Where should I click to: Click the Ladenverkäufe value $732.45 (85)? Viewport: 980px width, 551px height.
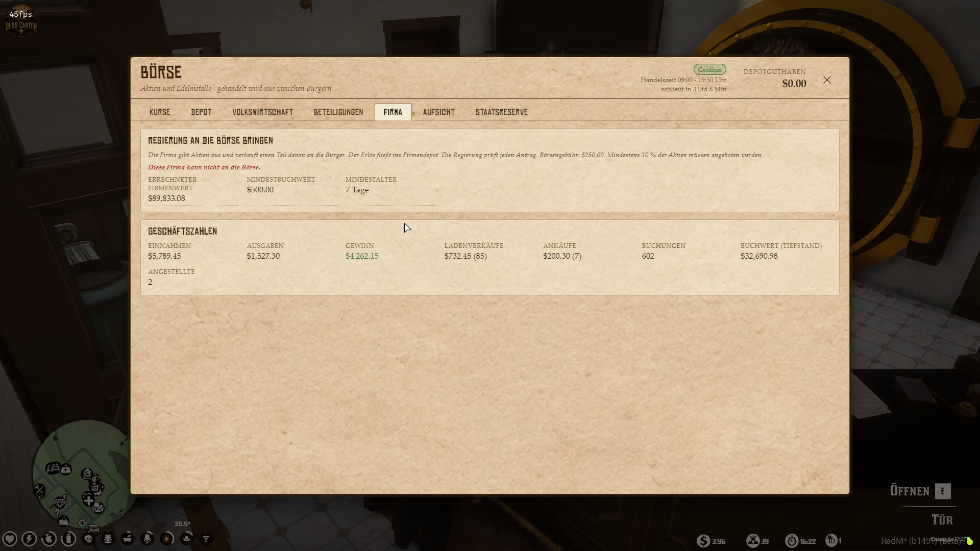tap(465, 256)
